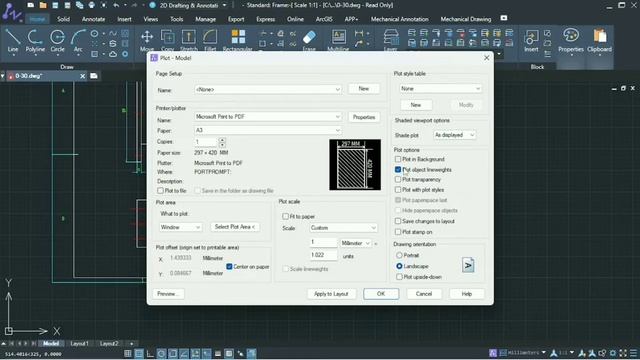This screenshot has width=640, height=360.
Task: Open the Manage ribbon tab
Action: (205, 19)
